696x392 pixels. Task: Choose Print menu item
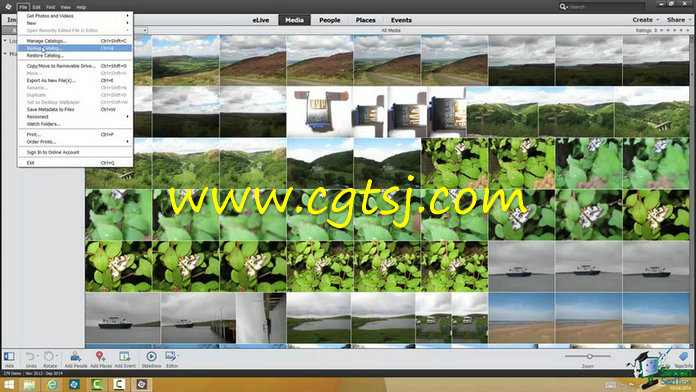pos(75,135)
